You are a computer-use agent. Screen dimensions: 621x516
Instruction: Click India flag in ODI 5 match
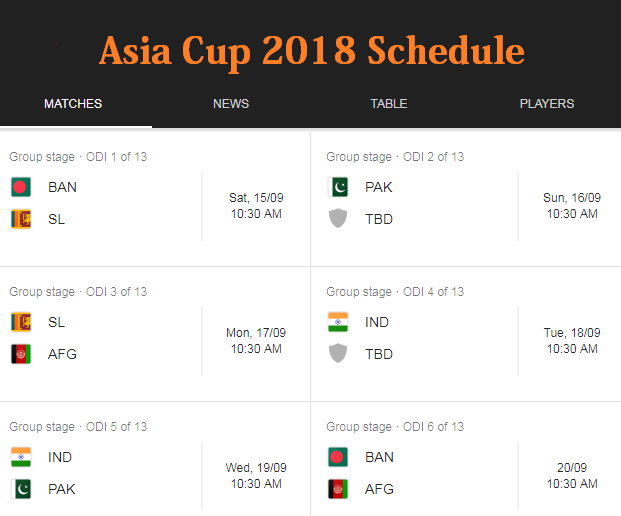click(x=21, y=457)
